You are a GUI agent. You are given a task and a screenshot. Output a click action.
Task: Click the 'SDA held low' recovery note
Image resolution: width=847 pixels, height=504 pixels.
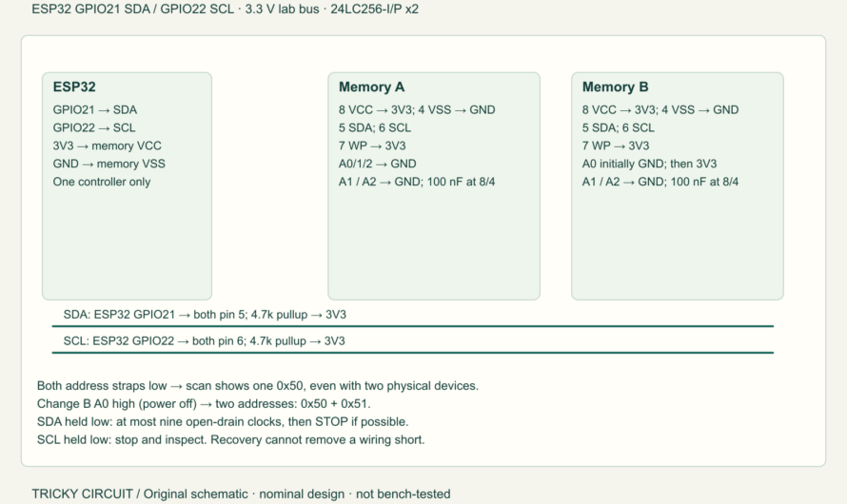[x=223, y=421]
